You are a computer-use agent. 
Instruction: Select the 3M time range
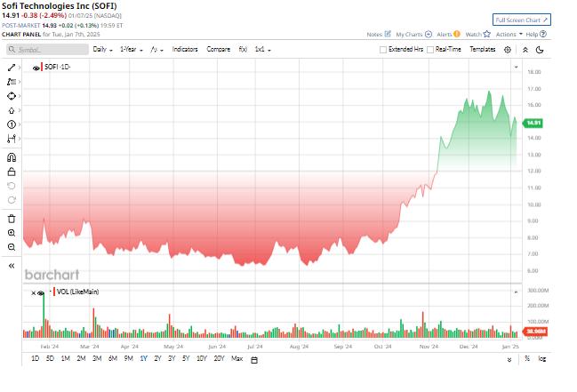[97, 358]
